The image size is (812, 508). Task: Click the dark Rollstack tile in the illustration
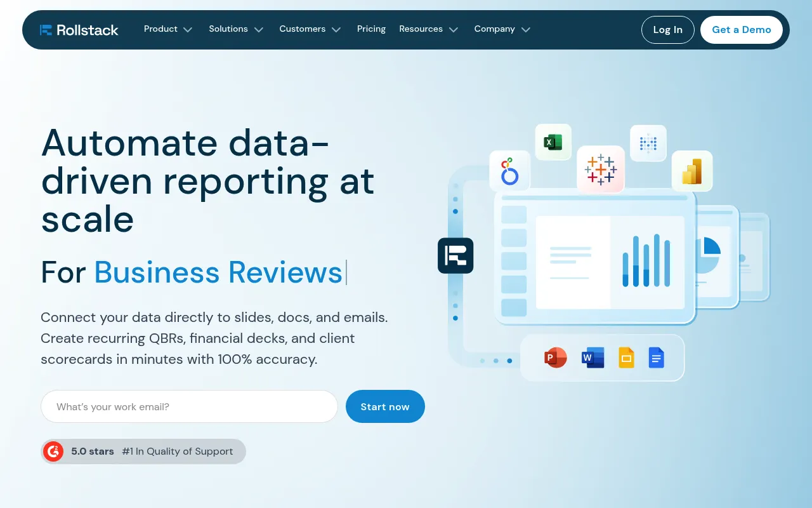(455, 255)
